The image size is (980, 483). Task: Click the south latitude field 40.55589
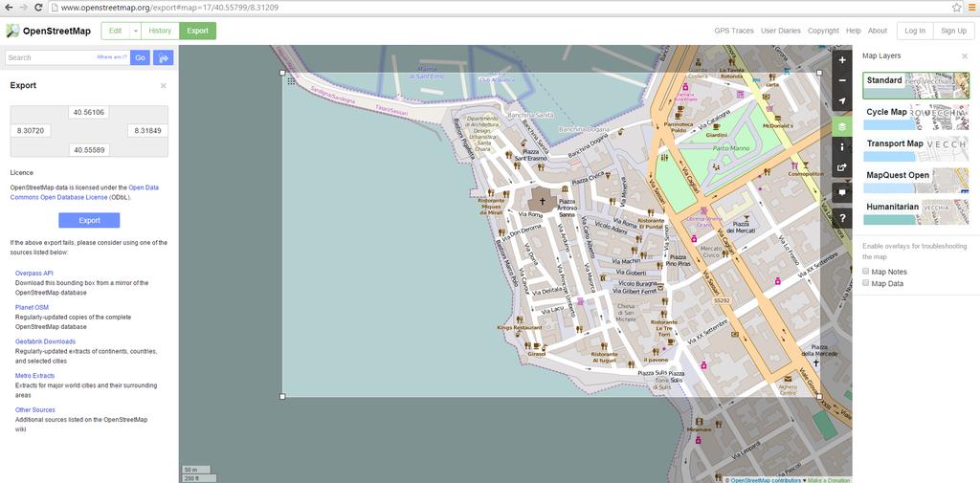89,150
